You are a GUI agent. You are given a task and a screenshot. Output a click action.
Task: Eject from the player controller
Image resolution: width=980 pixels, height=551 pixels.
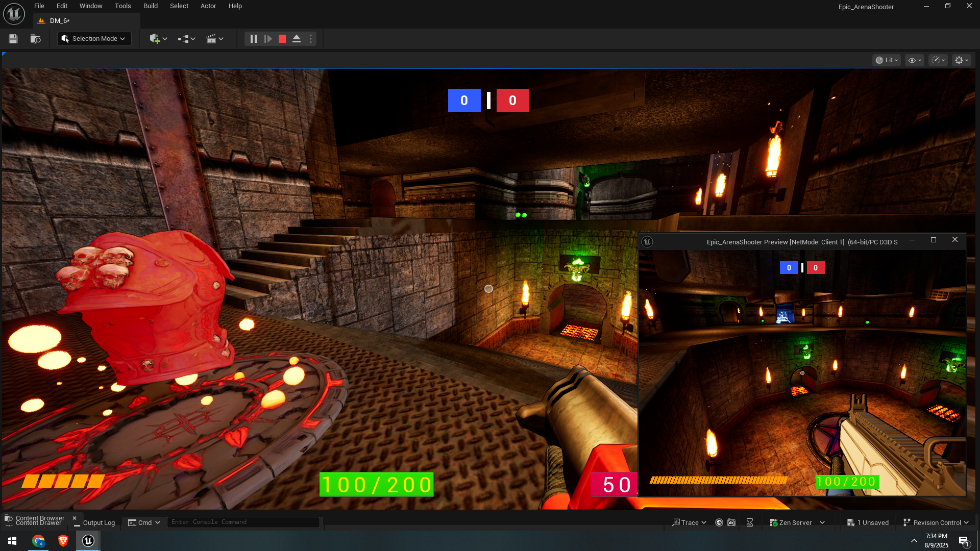coord(297,39)
